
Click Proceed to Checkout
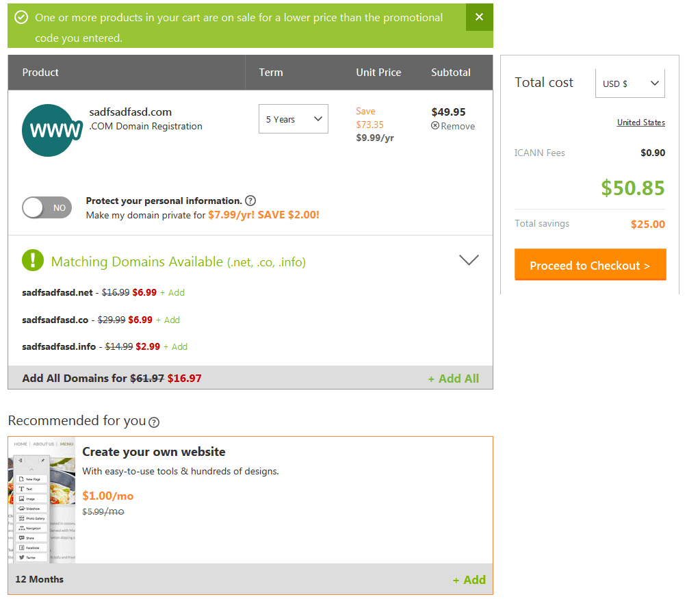[589, 265]
